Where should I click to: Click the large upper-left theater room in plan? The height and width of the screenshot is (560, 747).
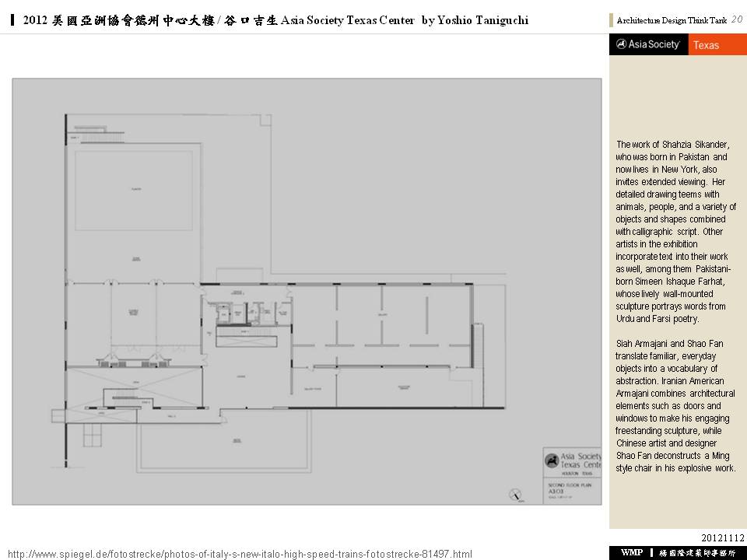pos(134,191)
